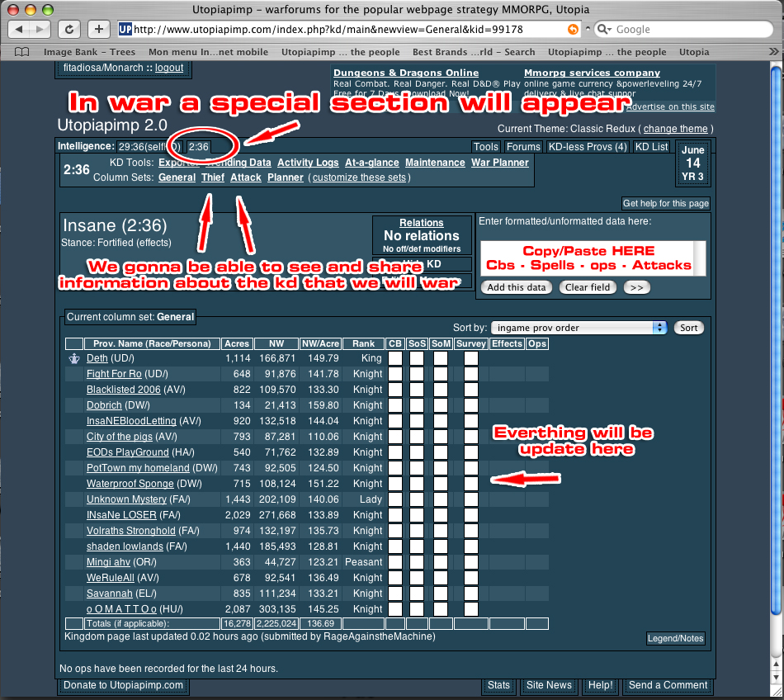Open the Stats footer button
The height and width of the screenshot is (700, 784).
[x=498, y=685]
